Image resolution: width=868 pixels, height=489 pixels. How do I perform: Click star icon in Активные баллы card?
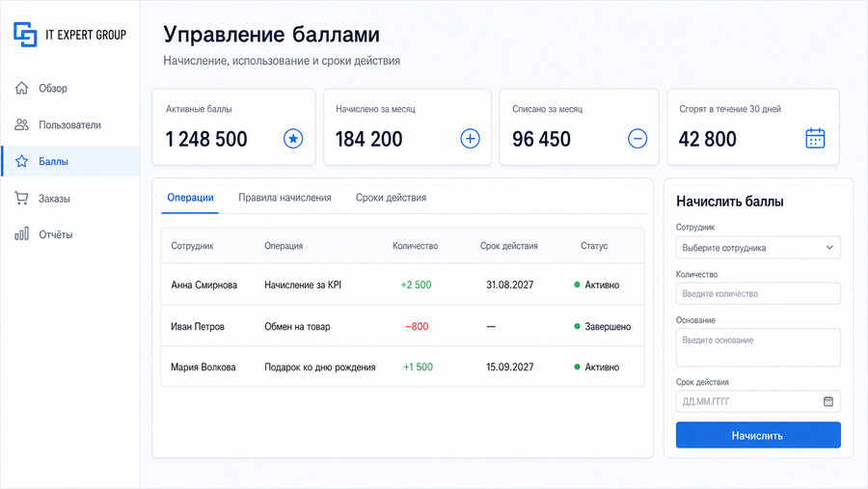(x=293, y=139)
